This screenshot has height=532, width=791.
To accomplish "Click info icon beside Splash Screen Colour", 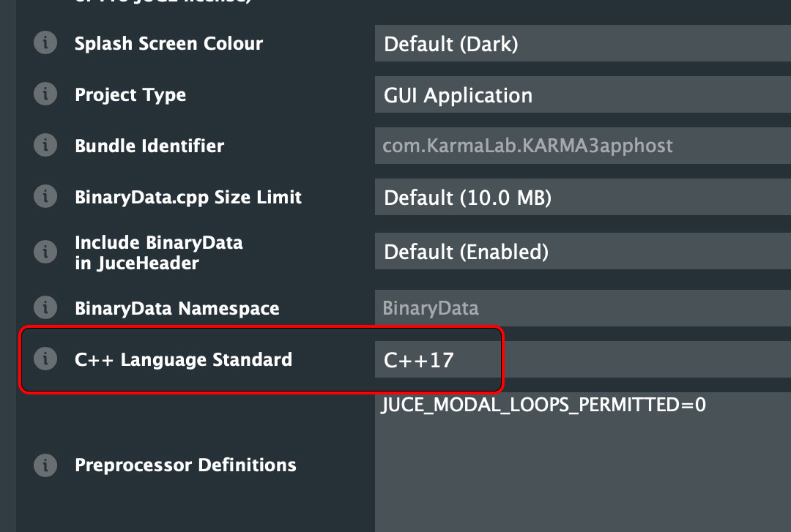I will tap(45, 43).
